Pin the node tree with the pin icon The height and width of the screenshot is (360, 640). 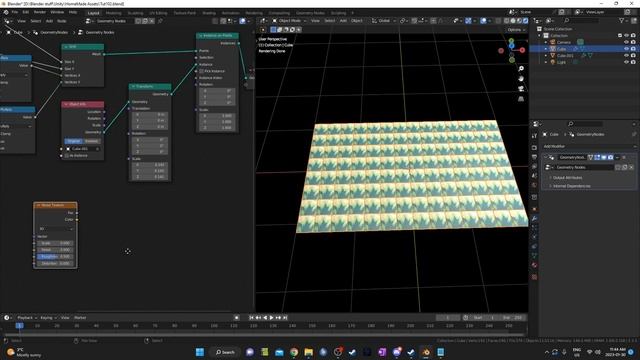point(160,21)
